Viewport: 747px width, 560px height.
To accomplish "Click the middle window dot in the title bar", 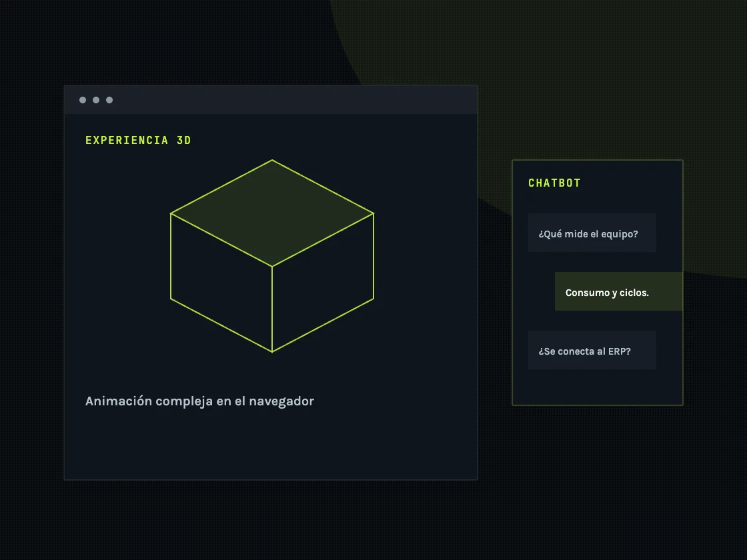I will [96, 100].
